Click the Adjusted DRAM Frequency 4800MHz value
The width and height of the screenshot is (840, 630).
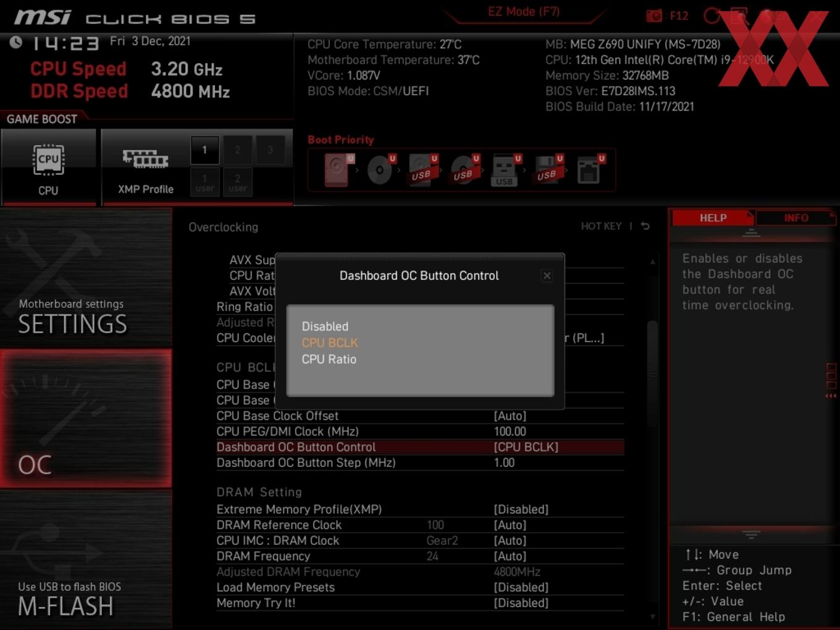(x=517, y=572)
